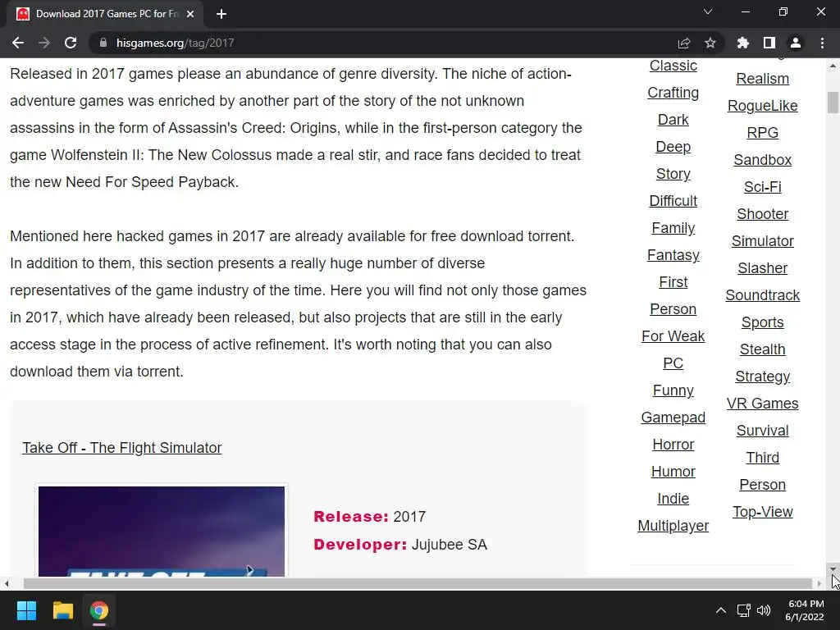Screen dimensions: 840x630
Task: Select the Family tag
Action: [673, 228]
